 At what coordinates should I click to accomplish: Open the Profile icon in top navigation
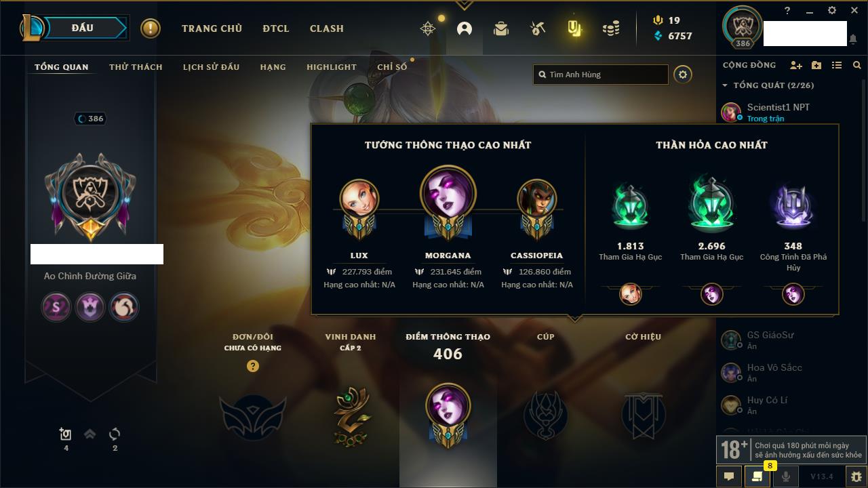(465, 28)
